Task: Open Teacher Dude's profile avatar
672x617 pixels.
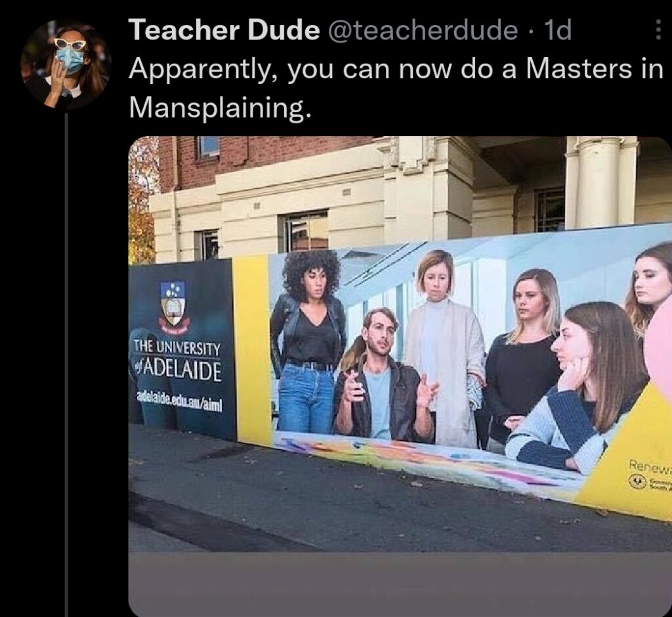Action: (x=66, y=64)
